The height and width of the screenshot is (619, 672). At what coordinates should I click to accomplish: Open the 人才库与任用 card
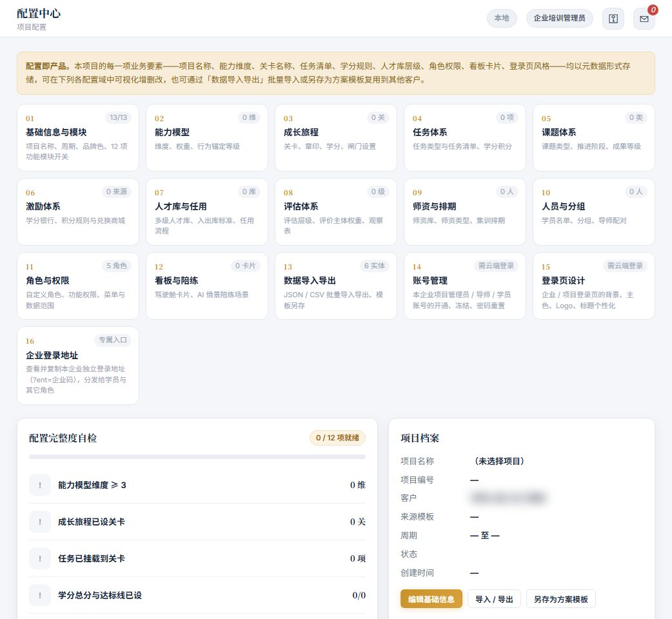pyautogui.click(x=207, y=211)
